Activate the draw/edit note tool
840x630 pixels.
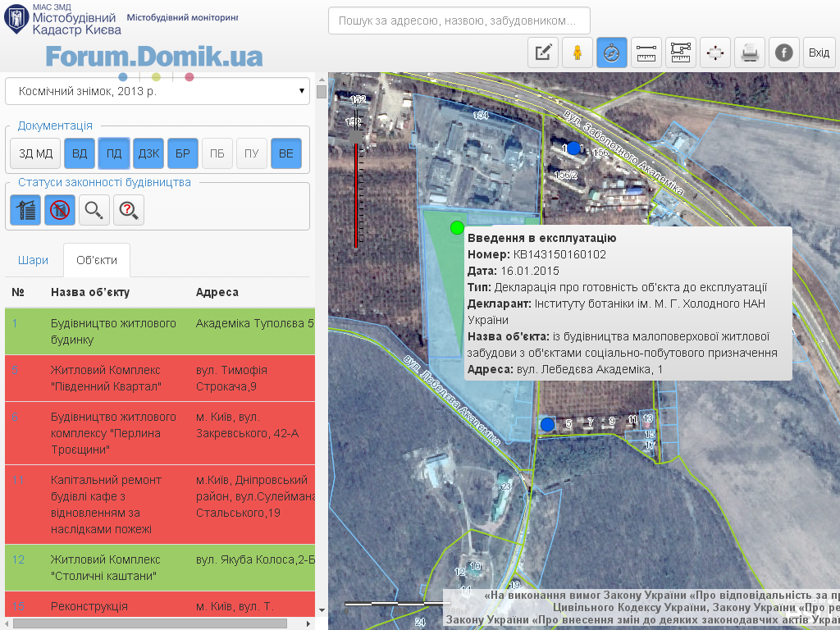[543, 52]
